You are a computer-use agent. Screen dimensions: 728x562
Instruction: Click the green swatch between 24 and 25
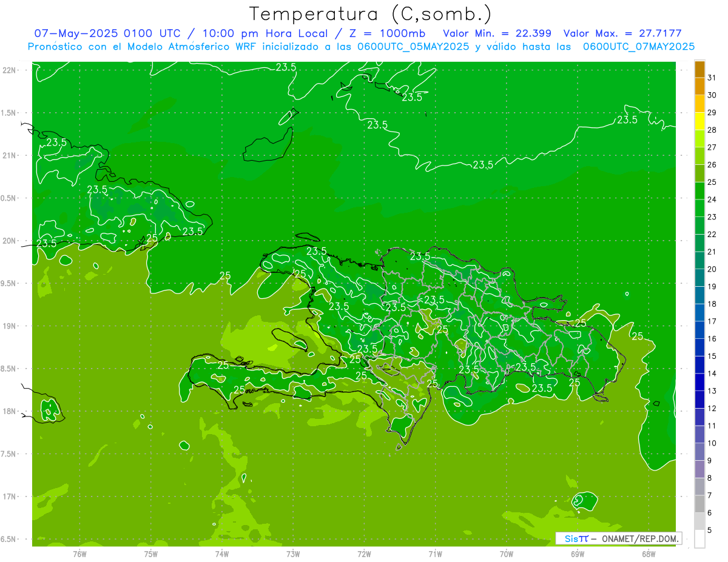click(x=699, y=190)
